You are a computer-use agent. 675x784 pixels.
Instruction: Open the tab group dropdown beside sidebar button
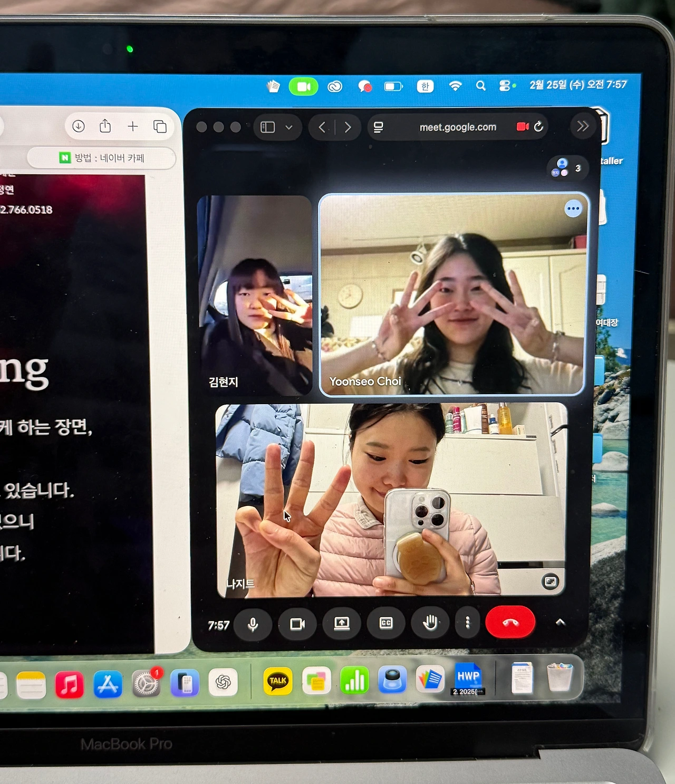click(x=288, y=128)
